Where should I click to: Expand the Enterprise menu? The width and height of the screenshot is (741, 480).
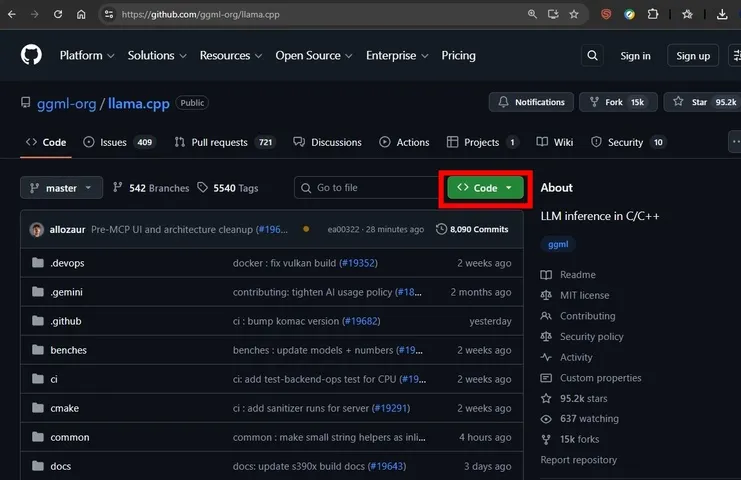(x=397, y=55)
